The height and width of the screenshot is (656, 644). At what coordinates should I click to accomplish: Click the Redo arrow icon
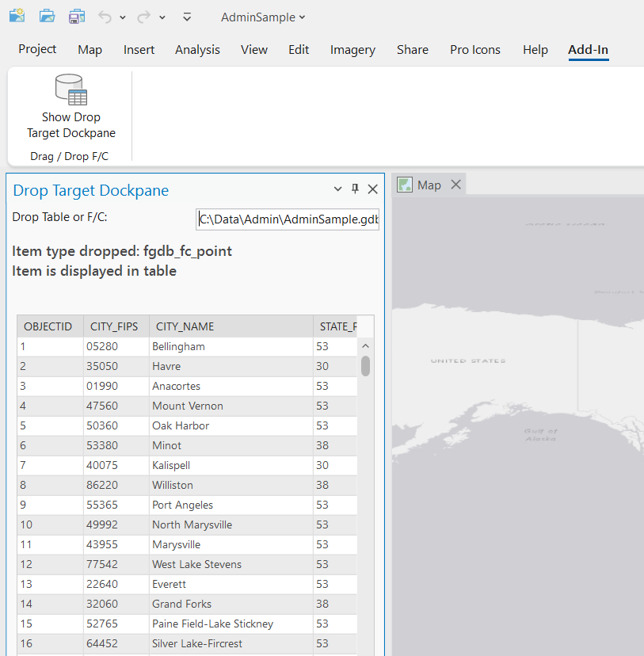click(x=144, y=17)
